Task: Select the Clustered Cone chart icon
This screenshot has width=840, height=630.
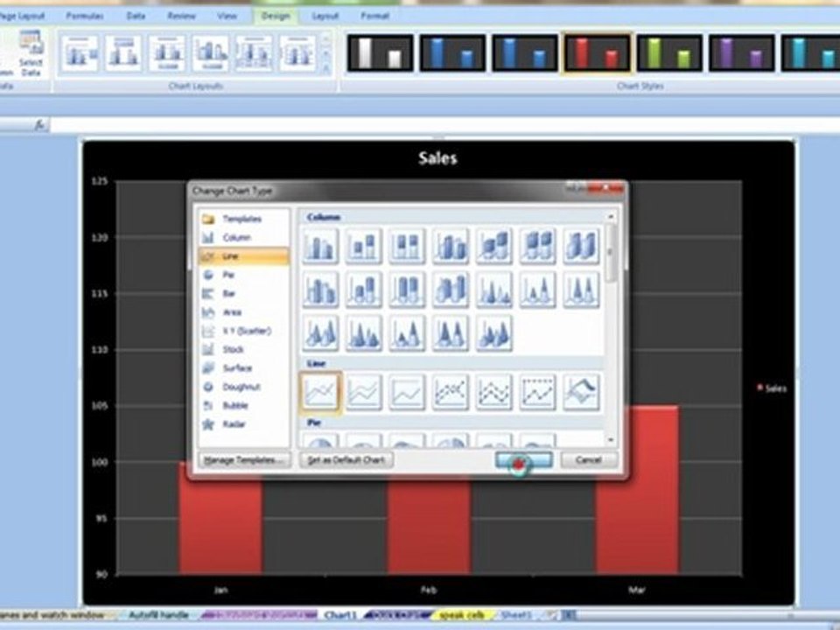Action: point(493,290)
